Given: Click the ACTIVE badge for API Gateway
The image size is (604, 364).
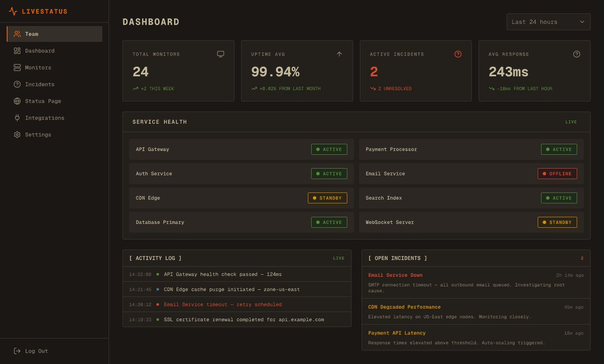Looking at the screenshot, I should click(329, 150).
